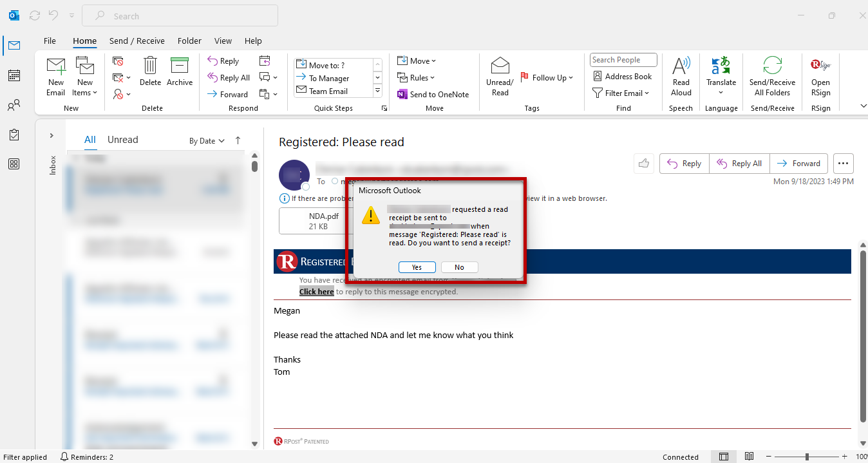This screenshot has width=868, height=463.
Task: Open the File menu
Action: pos(50,41)
